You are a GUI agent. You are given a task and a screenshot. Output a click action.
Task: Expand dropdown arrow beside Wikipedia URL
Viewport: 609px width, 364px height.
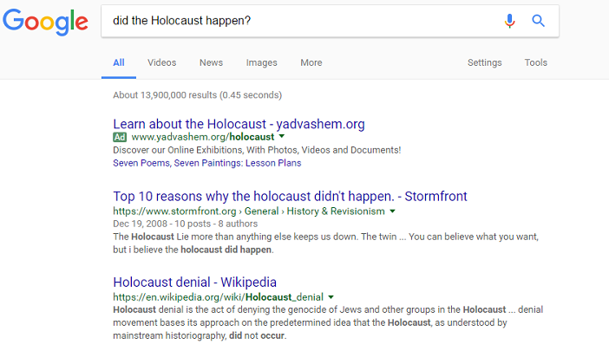coord(331,297)
